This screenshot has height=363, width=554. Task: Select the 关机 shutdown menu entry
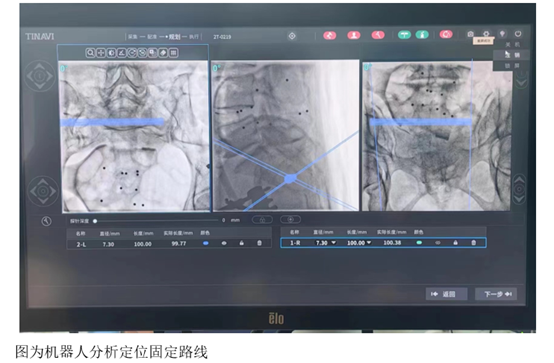pos(512,45)
